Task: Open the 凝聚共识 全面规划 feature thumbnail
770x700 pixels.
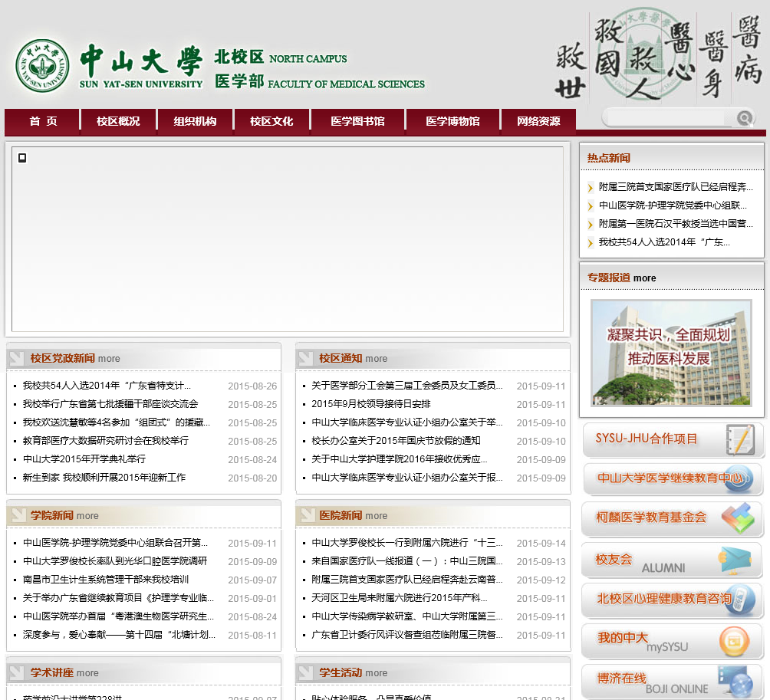Action: click(671, 353)
